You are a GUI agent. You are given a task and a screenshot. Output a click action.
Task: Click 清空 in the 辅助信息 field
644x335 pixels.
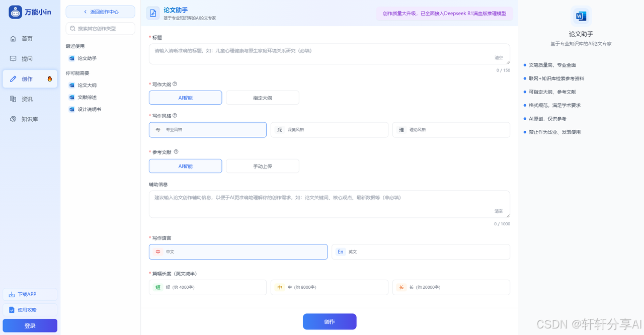pyautogui.click(x=499, y=211)
